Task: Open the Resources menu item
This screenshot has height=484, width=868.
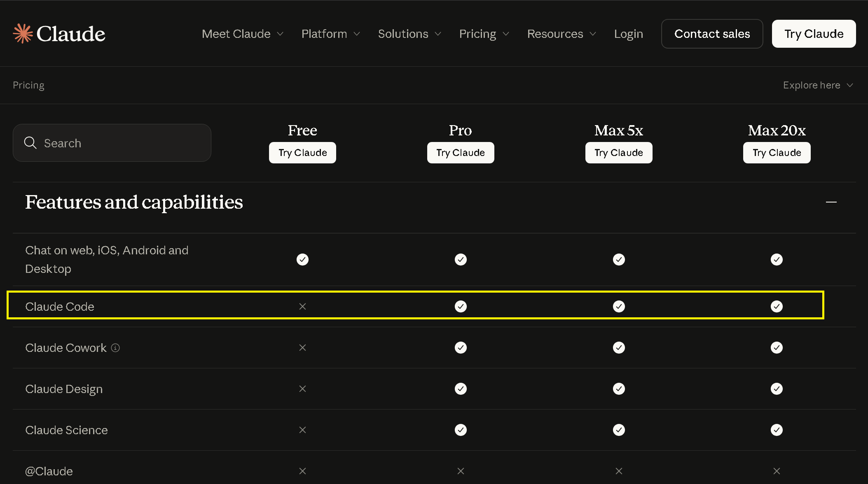Action: tap(562, 34)
